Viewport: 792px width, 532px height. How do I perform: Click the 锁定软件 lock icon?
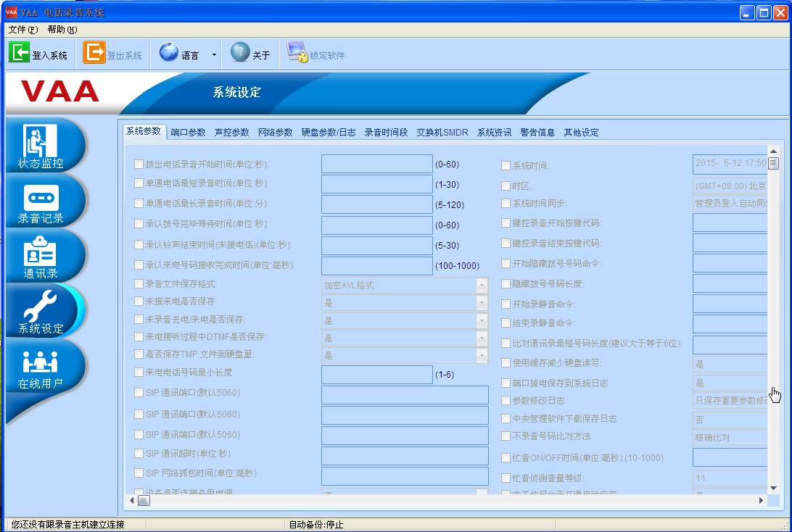coord(297,52)
